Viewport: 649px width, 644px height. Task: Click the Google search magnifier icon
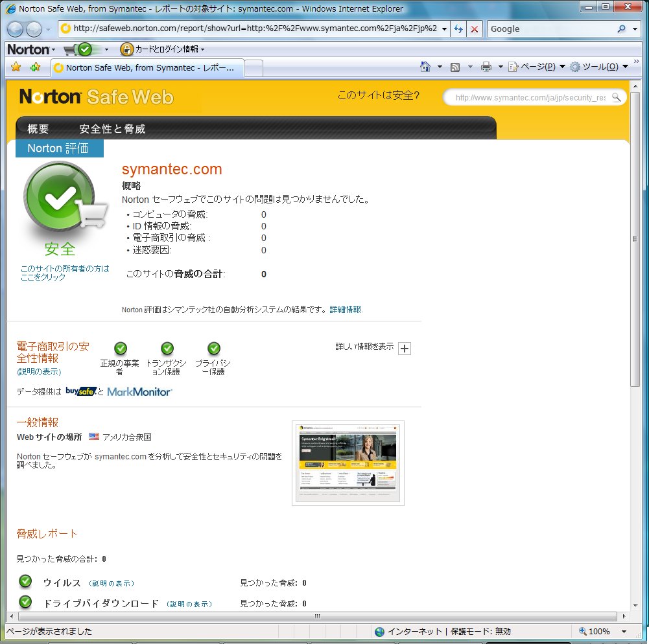[x=621, y=29]
